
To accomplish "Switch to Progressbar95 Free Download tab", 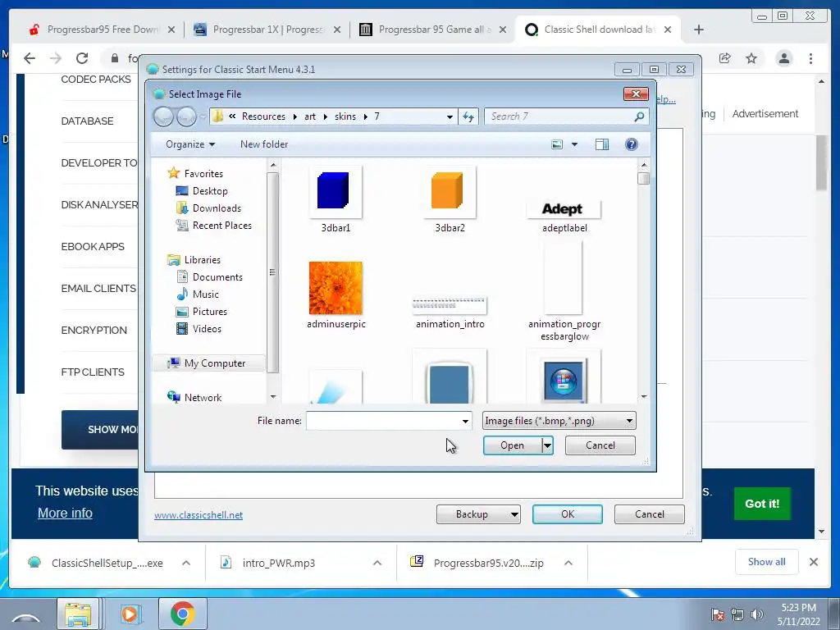I will pyautogui.click(x=102, y=30).
